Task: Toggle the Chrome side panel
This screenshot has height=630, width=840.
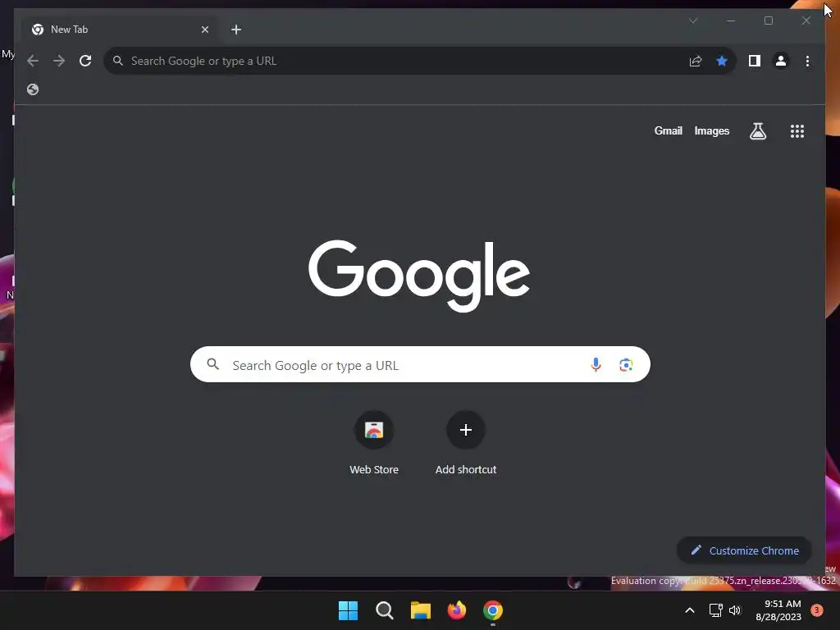Action: click(755, 61)
